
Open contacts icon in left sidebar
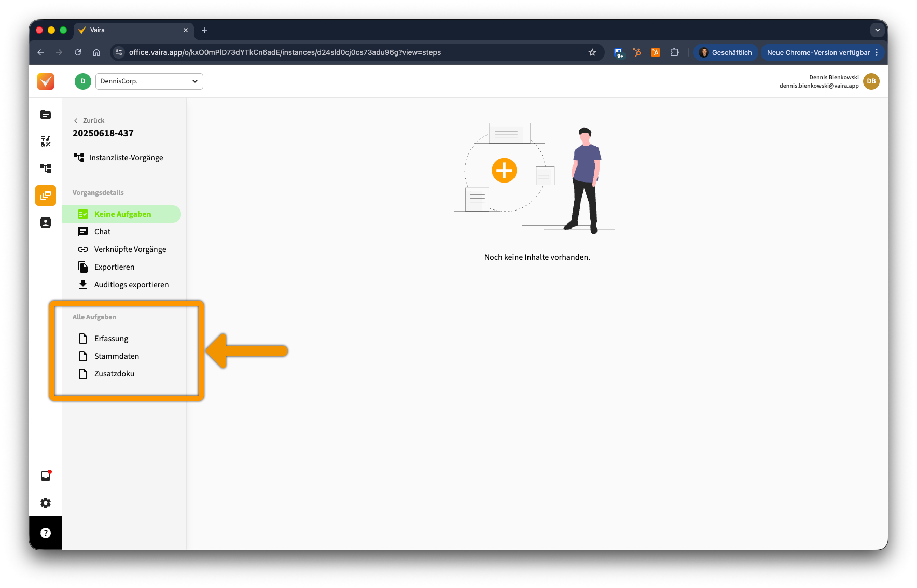(46, 222)
